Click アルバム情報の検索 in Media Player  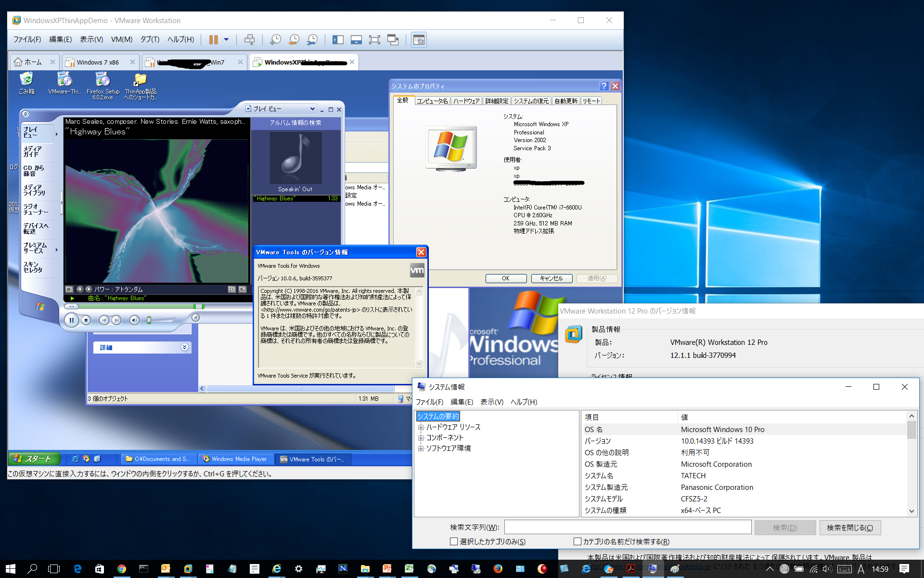[295, 123]
